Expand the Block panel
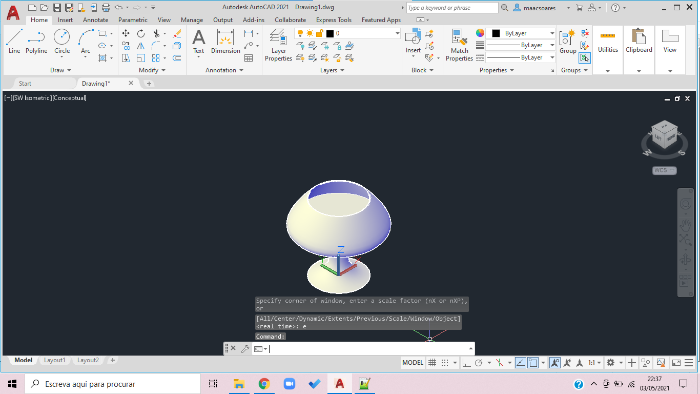Viewport: 700px width, 394px height. (422, 70)
